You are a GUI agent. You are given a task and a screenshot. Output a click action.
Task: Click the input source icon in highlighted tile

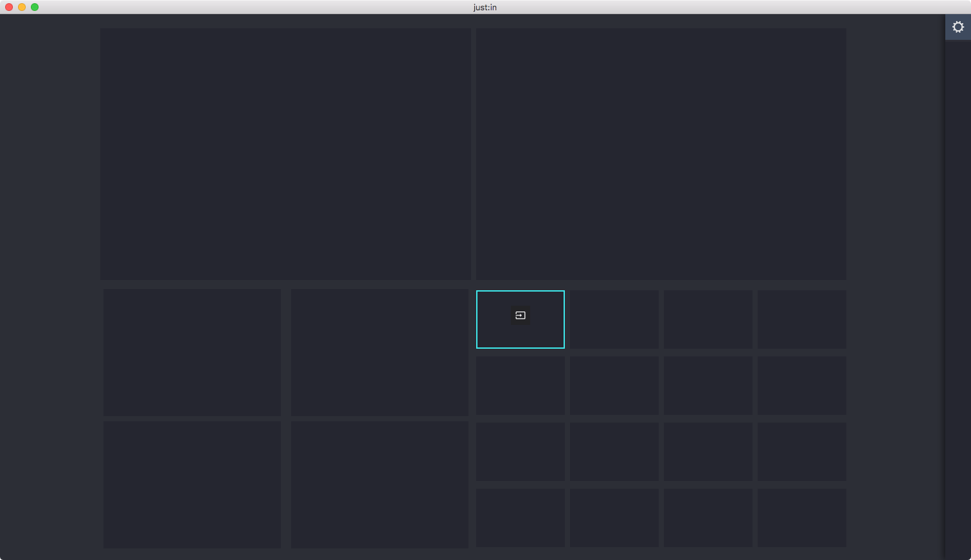pyautogui.click(x=521, y=315)
